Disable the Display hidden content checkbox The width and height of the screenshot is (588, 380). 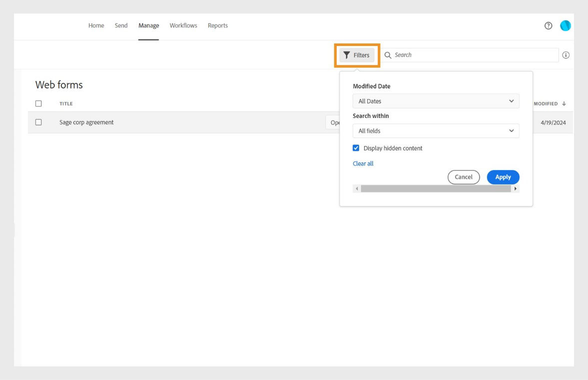tap(356, 147)
